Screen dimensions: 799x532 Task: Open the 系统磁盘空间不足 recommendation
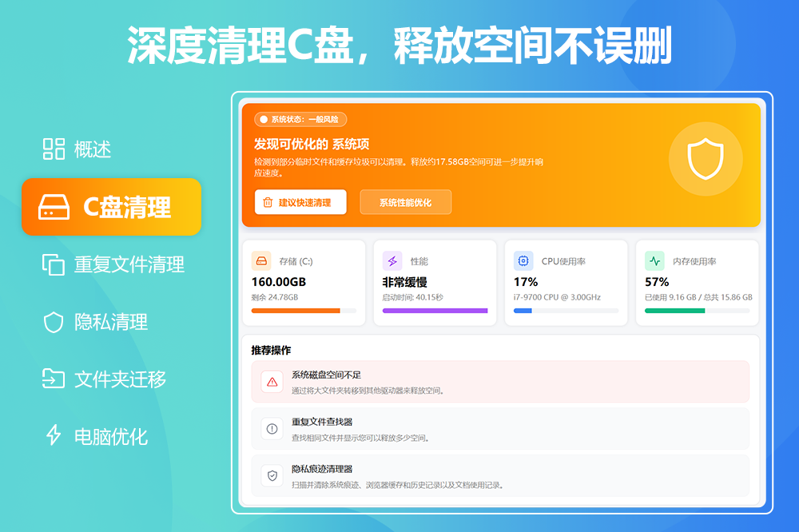pyautogui.click(x=500, y=382)
